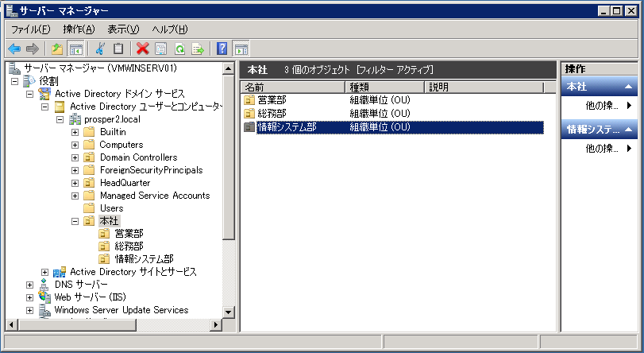The image size is (644, 353).
Task: Select 営業部 in the object list
Action: (x=272, y=100)
